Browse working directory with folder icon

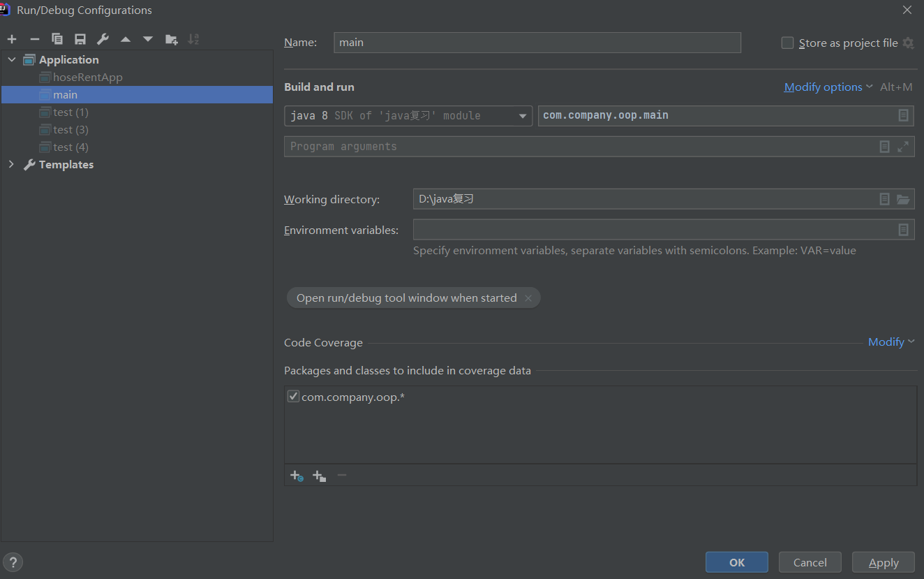903,200
